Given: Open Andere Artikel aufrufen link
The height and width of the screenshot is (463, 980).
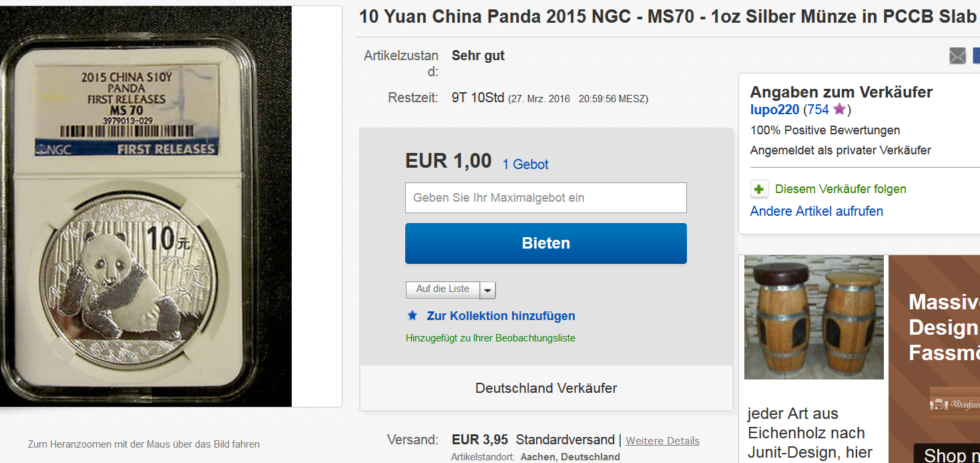Looking at the screenshot, I should pyautogui.click(x=816, y=211).
